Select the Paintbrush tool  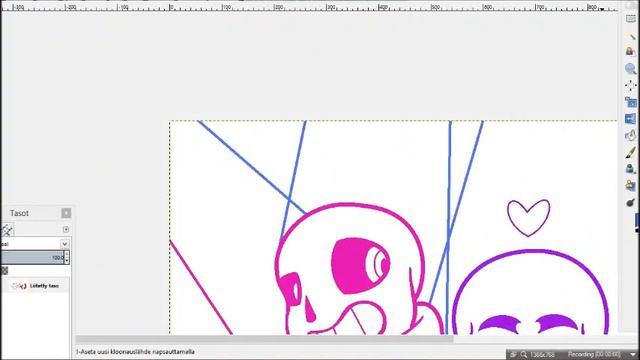631,152
